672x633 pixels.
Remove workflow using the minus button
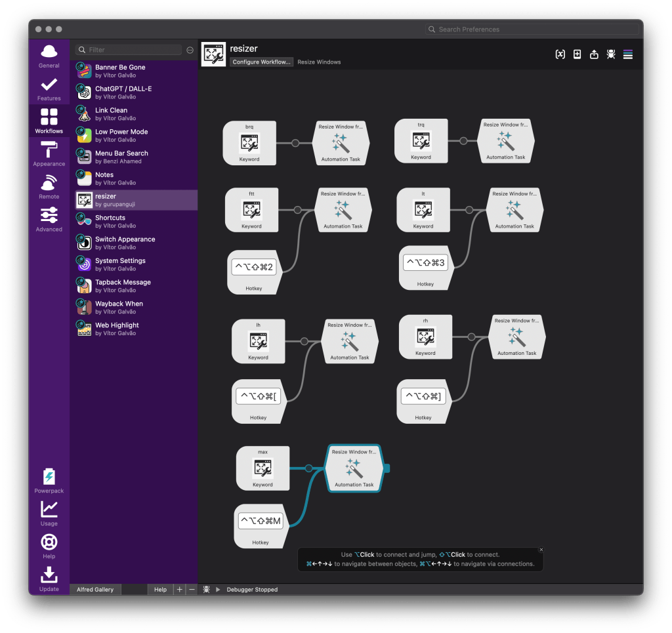(x=192, y=590)
